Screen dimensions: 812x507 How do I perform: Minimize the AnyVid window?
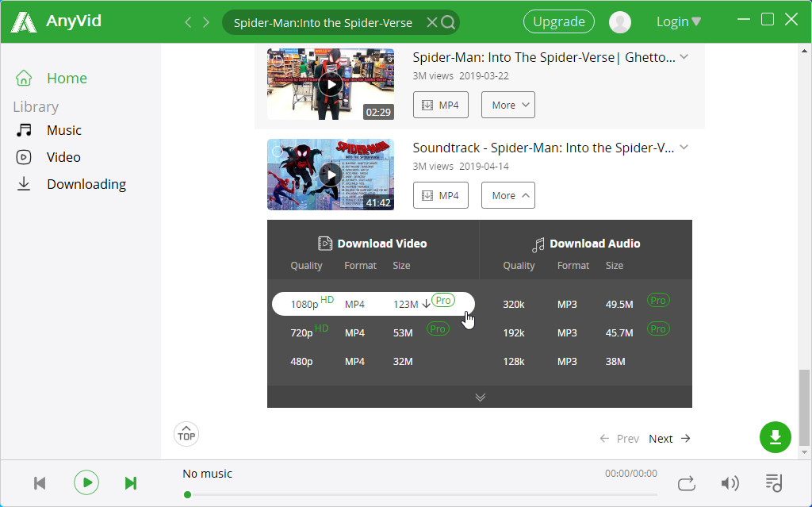tap(744, 20)
